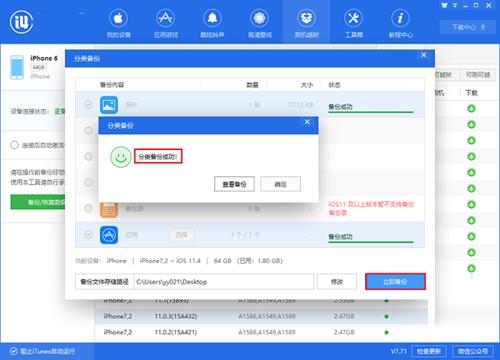Toggle the Notes row backup checkbox
Image resolution: width=500 pixels, height=360 pixels.
[88, 209]
